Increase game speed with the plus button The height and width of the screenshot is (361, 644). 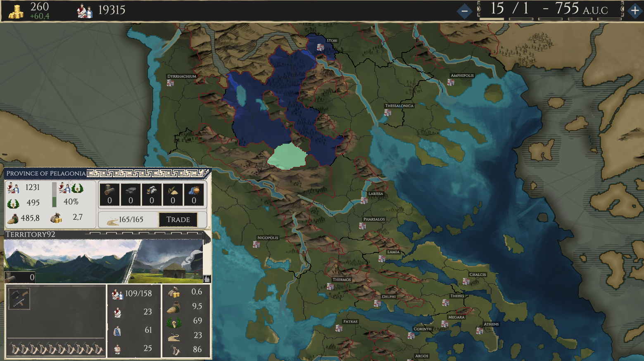(635, 10)
